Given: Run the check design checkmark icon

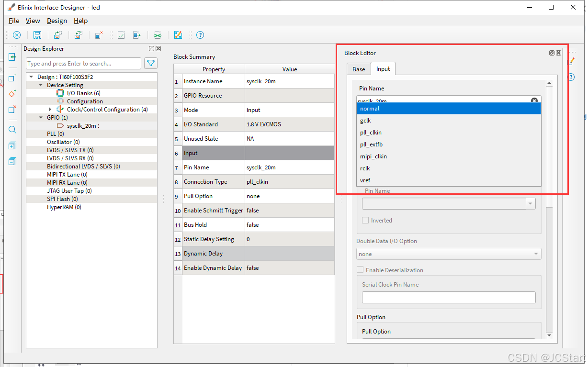Looking at the screenshot, I should [x=121, y=35].
